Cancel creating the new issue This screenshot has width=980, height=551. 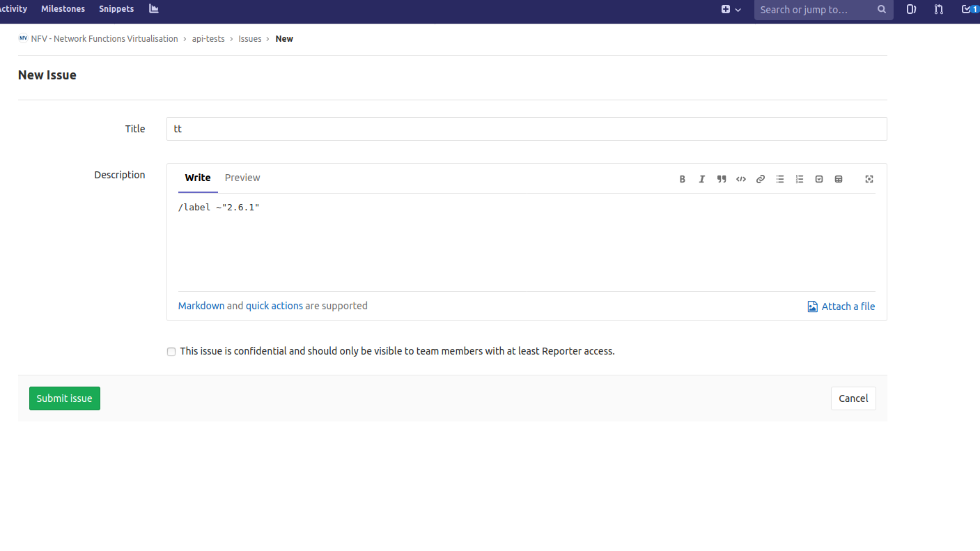click(853, 398)
